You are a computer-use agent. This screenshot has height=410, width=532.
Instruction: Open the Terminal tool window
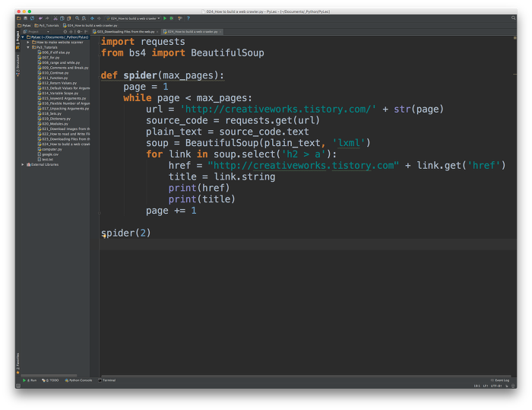tap(107, 380)
